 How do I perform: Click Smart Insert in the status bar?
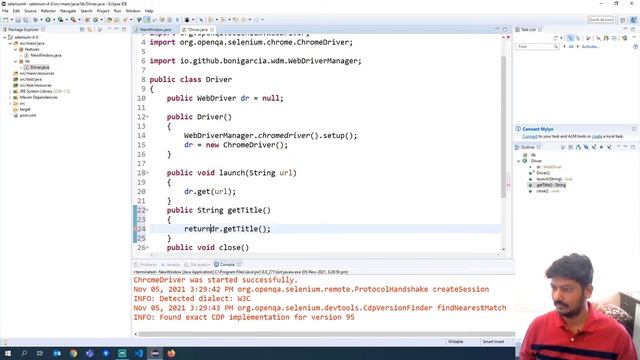(493, 342)
